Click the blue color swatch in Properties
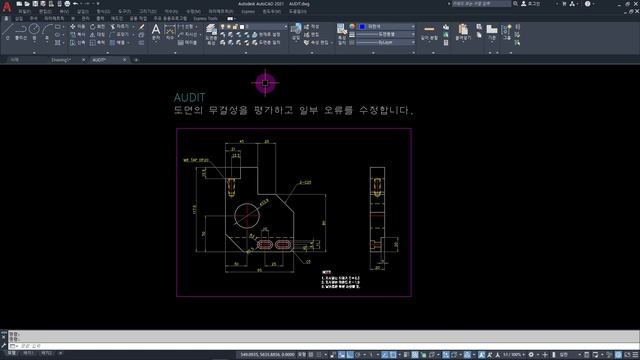640x360 pixels. coord(362,27)
